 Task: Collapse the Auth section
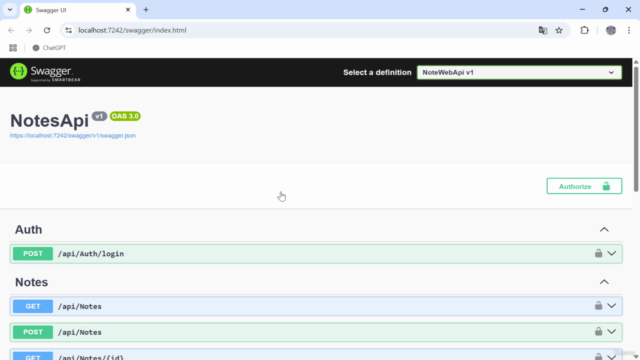point(604,230)
